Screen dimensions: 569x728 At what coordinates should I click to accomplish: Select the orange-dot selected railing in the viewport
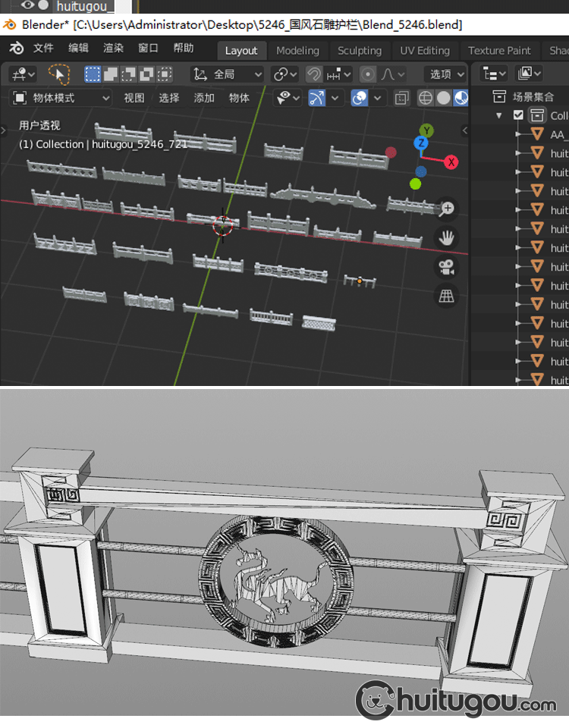pos(360,281)
